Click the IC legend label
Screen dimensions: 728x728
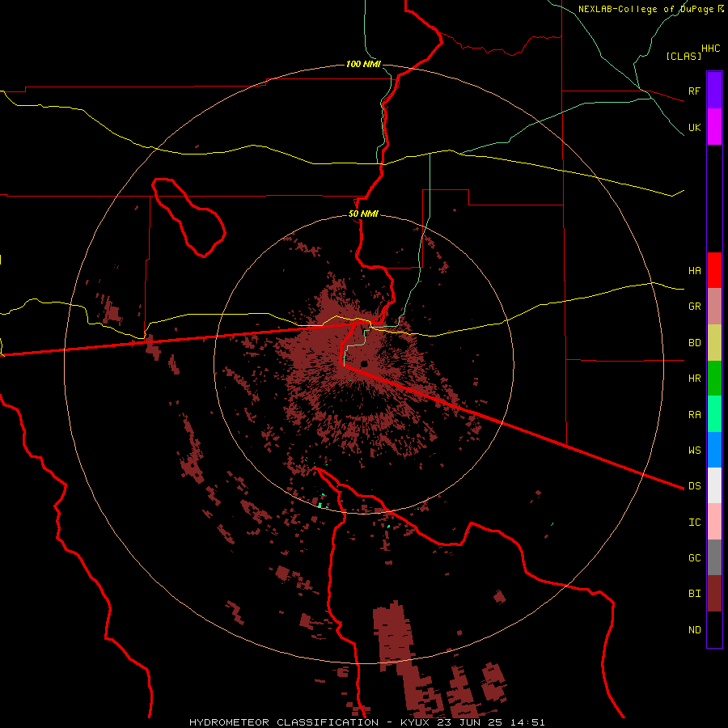pos(694,522)
